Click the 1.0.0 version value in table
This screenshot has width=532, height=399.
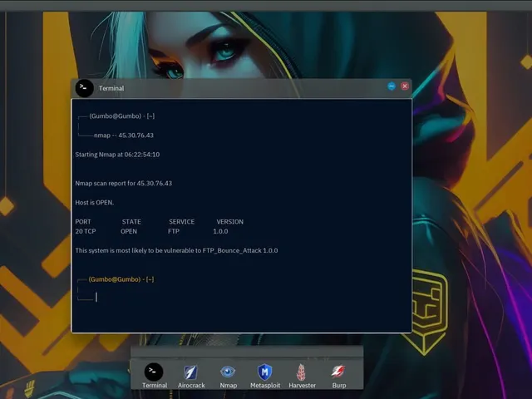(x=220, y=231)
